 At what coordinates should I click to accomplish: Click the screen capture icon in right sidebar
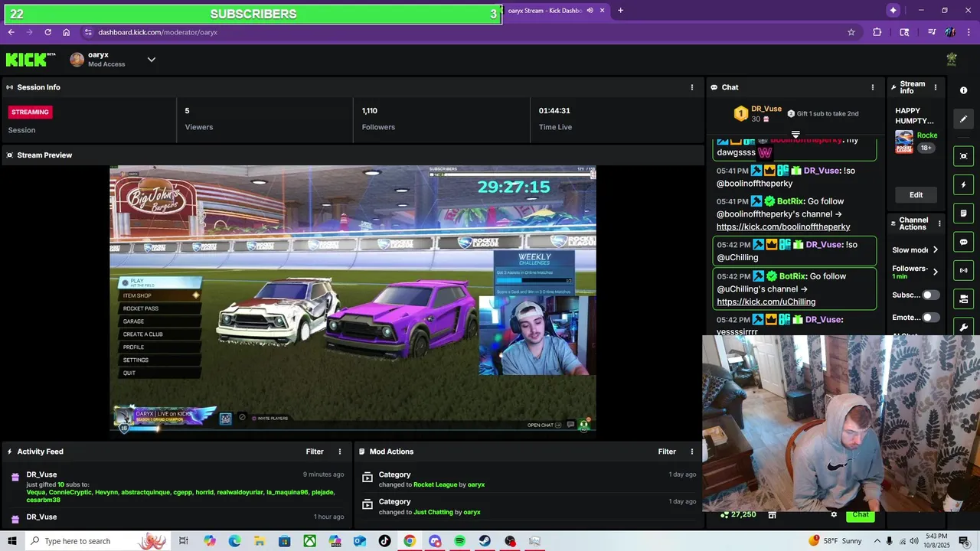click(963, 156)
